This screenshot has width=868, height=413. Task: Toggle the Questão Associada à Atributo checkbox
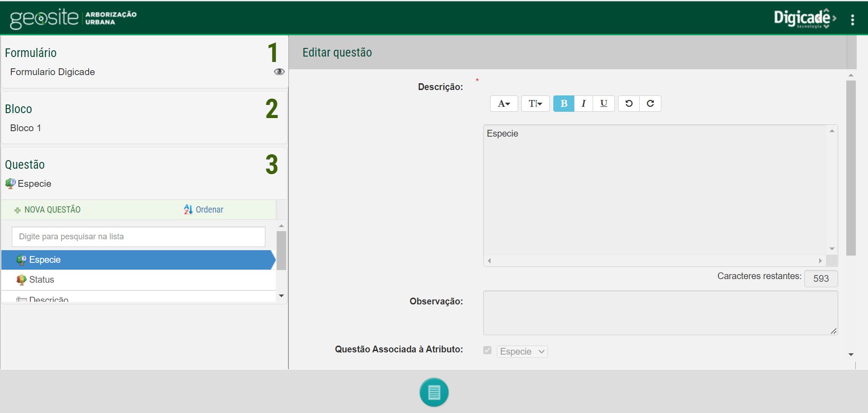point(487,350)
